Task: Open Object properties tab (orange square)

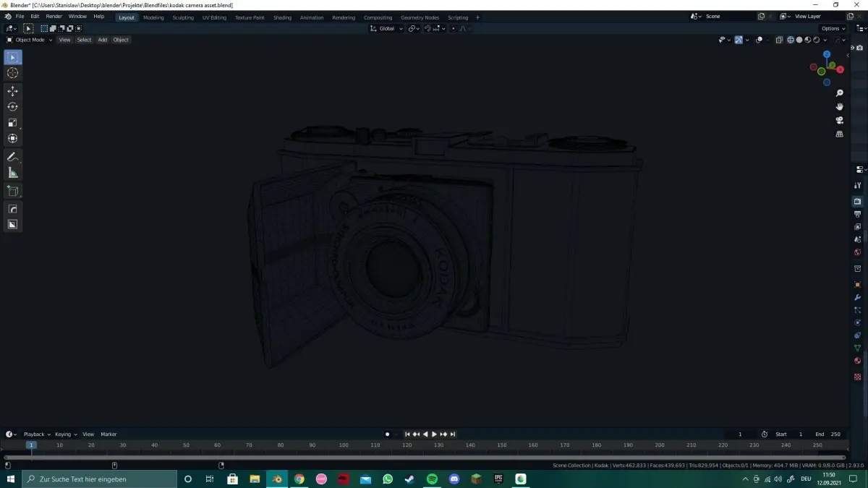Action: 858,285
